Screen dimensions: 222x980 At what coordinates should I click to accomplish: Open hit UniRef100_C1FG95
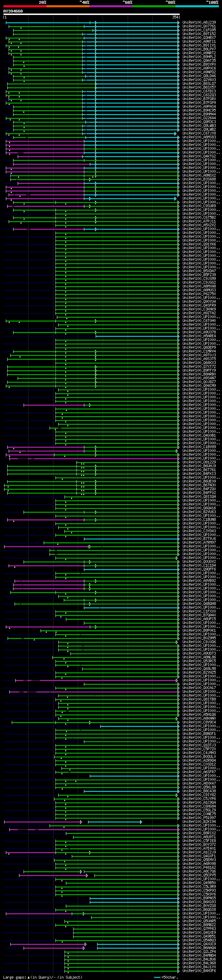pyautogui.click(x=199, y=30)
